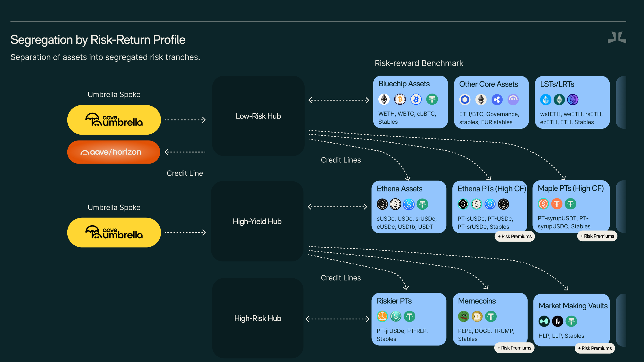Click the blue wstETH droplet icon in LSTs/LRTs
Viewport: 644px width, 362px height.
click(x=546, y=100)
